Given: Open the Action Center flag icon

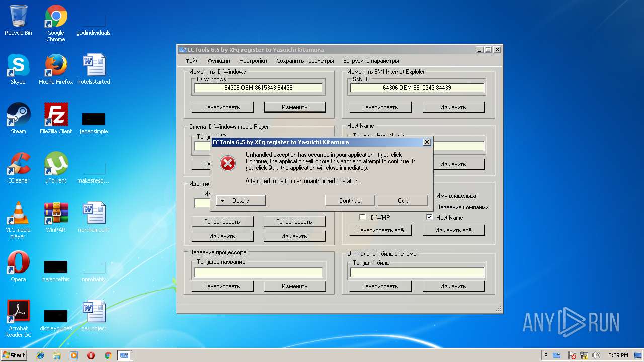Looking at the screenshot, I should point(572,355).
